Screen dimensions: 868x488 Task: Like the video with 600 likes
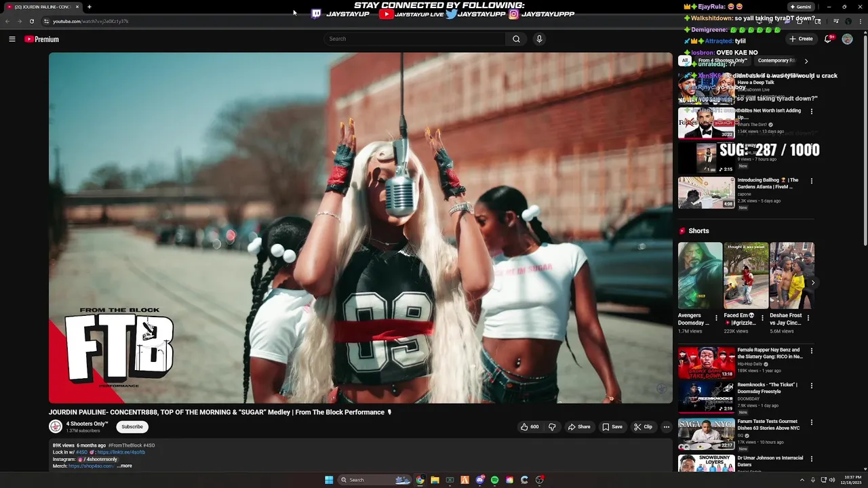tap(530, 427)
